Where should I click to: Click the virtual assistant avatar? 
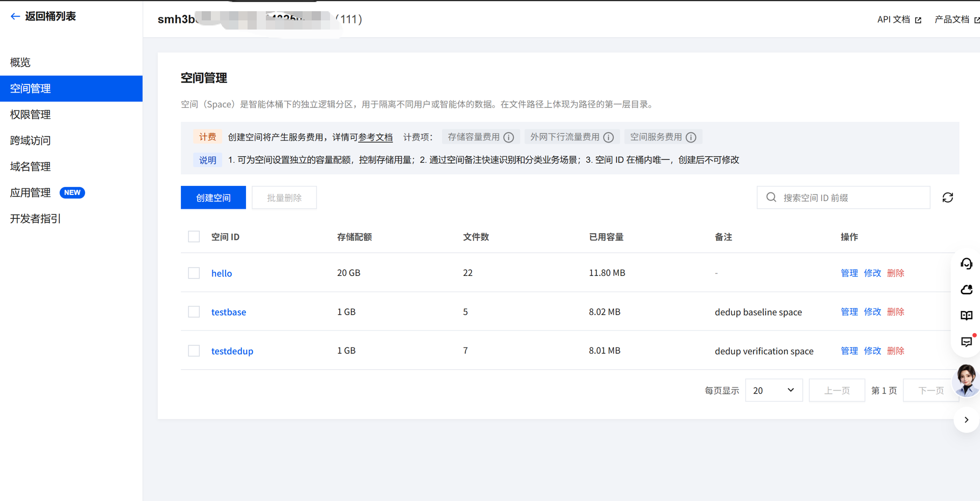click(966, 380)
